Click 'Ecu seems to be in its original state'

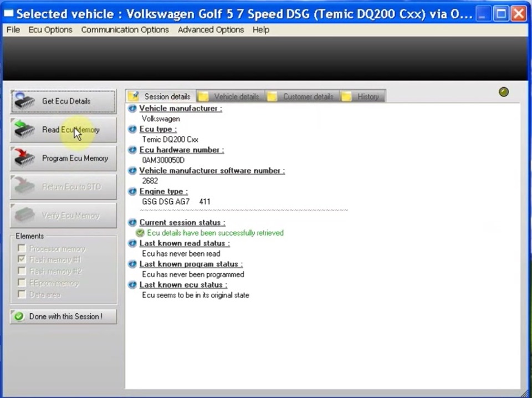pyautogui.click(x=196, y=295)
